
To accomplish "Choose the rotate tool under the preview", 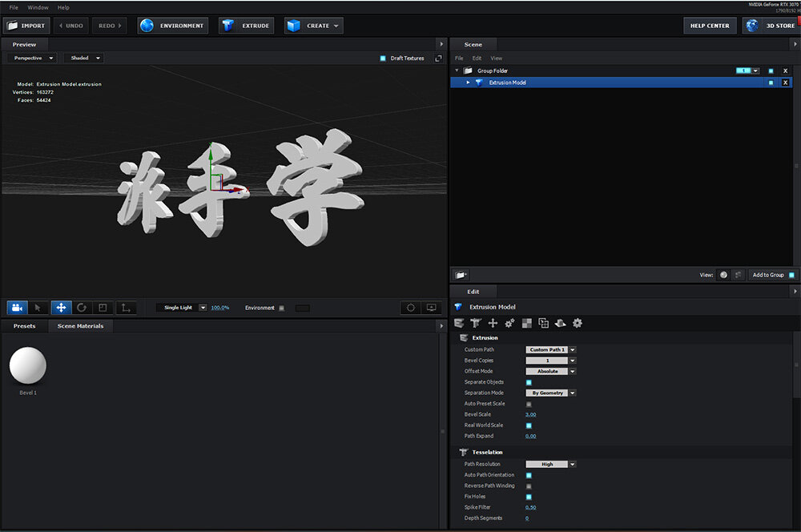I will (82, 308).
